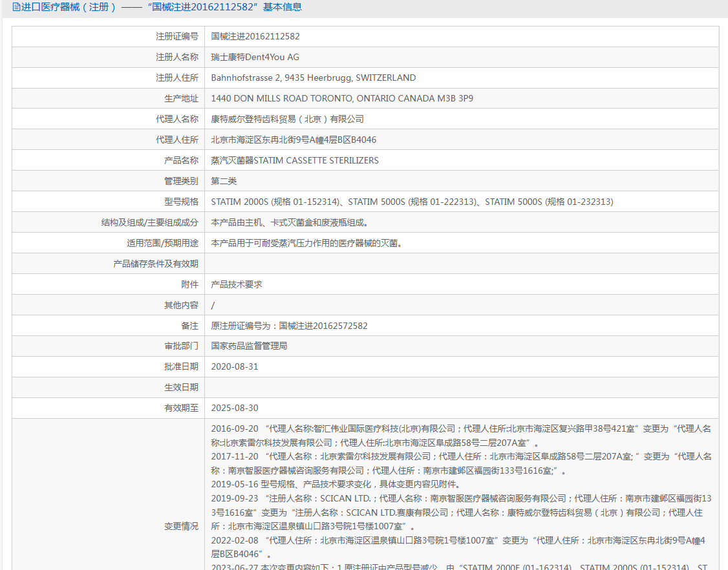Select change entry dated 2019-09-23
This screenshot has width=728, height=570.
461,512
